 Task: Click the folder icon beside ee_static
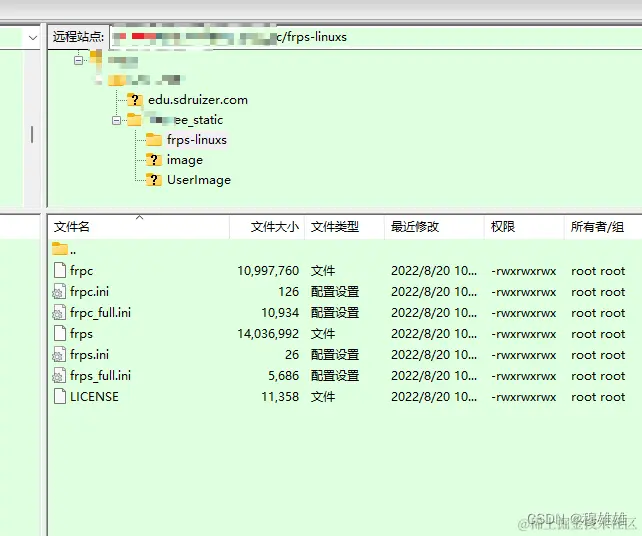tap(134, 120)
